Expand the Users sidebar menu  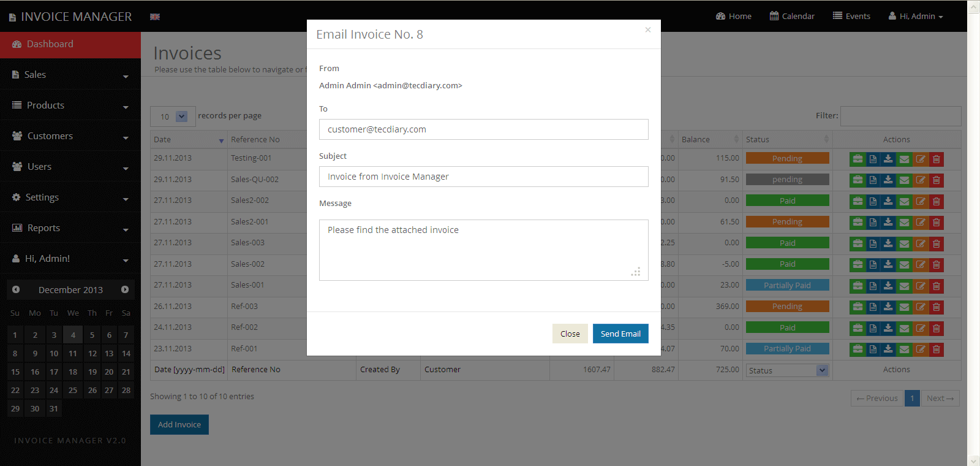coord(70,167)
